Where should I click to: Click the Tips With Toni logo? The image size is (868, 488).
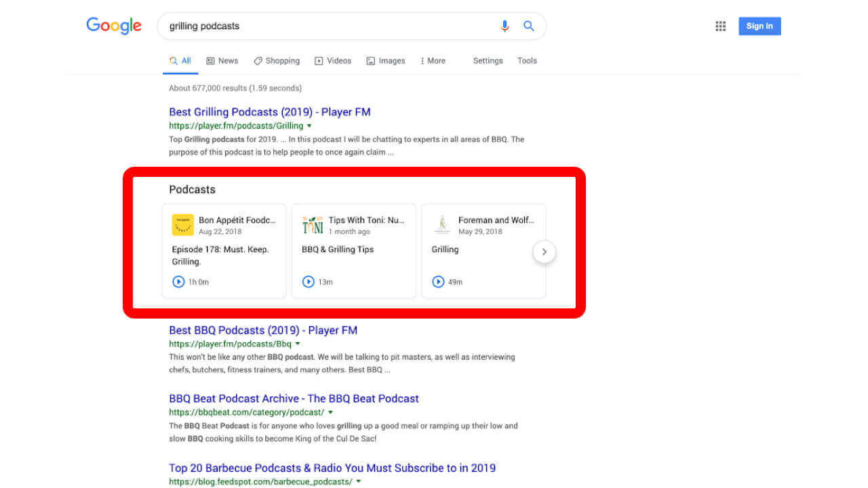(313, 225)
